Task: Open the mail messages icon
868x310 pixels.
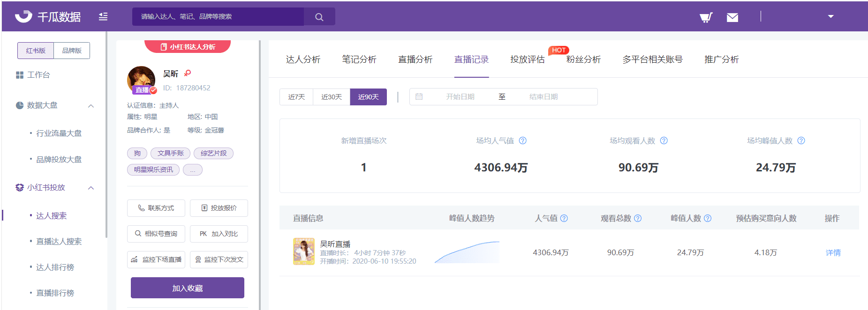Action: pos(732,17)
